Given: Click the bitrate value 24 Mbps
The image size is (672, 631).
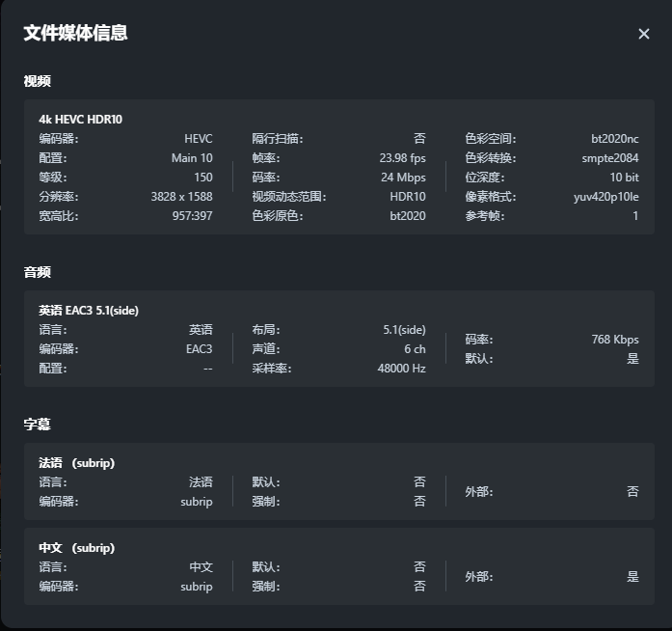Looking at the screenshot, I should [403, 178].
